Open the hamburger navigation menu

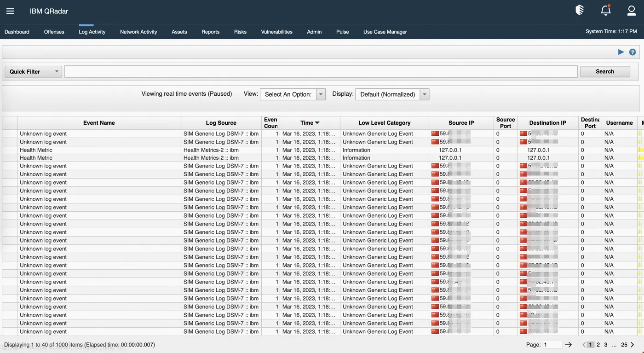coord(10,11)
